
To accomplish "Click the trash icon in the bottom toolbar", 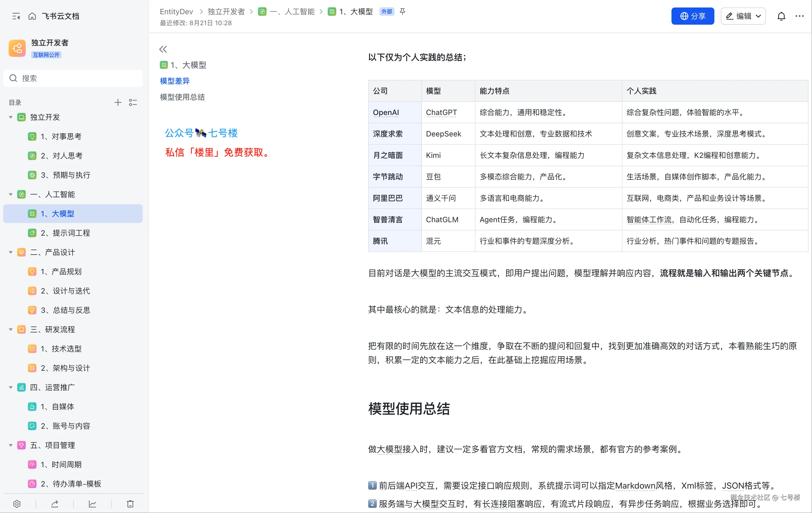I will tap(131, 504).
